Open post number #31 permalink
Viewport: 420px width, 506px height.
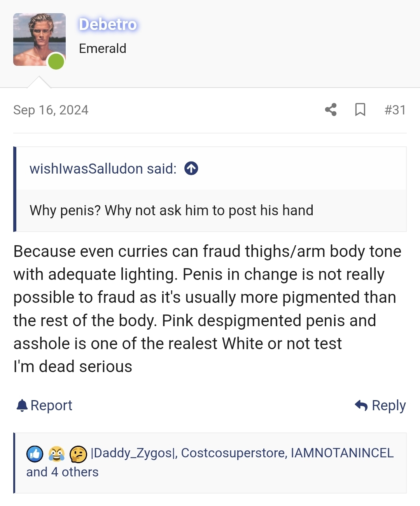395,110
